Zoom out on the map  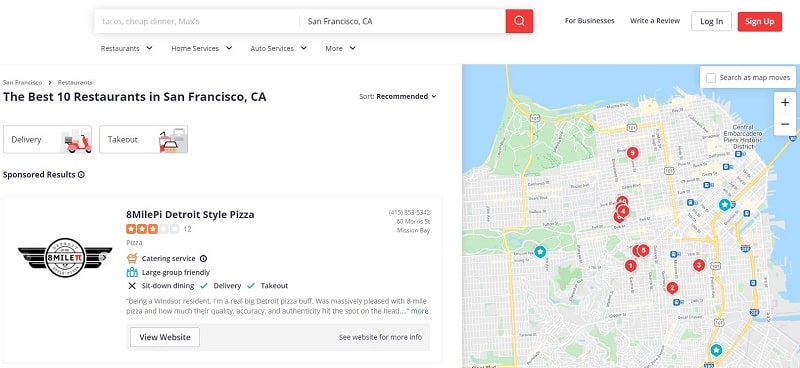(x=785, y=124)
